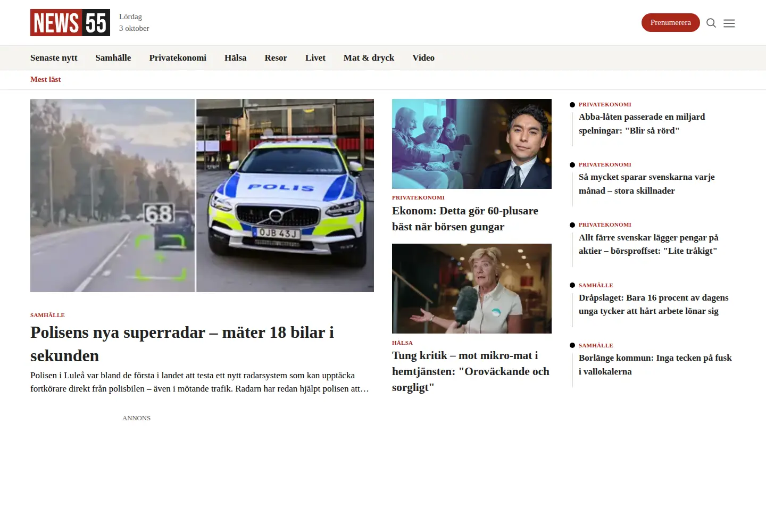Open the Senaste nytt section
The width and height of the screenshot is (766, 532).
(x=54, y=57)
